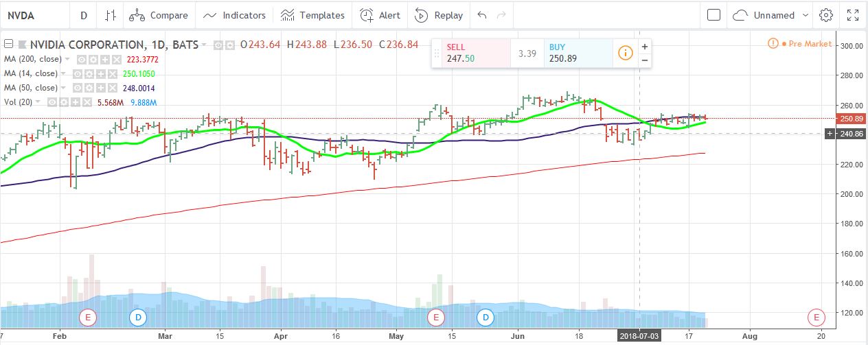Viewport: 868px width, 345px height.
Task: Click the NVDA symbol search field
Action: [34, 15]
